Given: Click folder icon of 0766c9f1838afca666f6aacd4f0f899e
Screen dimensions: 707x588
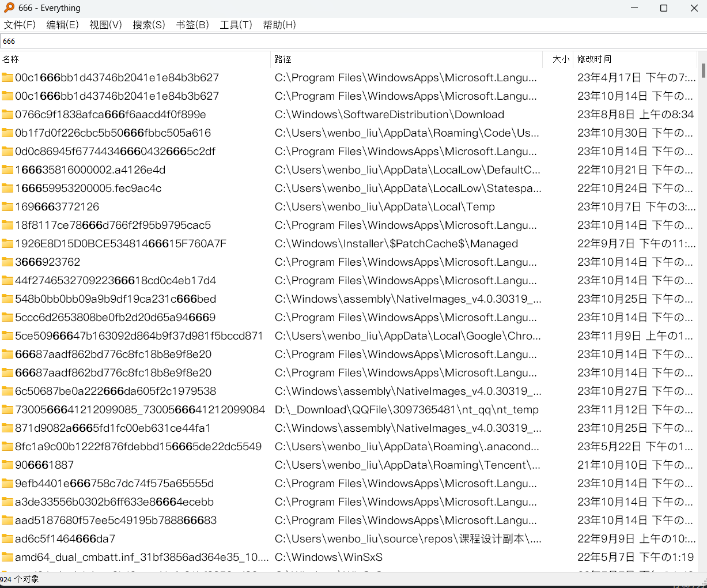Looking at the screenshot, I should click(7, 115).
